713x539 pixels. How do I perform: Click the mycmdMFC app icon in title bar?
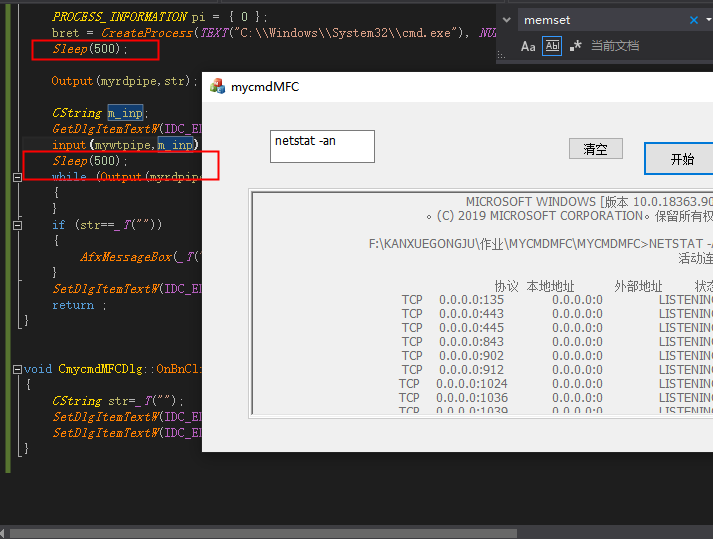217,86
